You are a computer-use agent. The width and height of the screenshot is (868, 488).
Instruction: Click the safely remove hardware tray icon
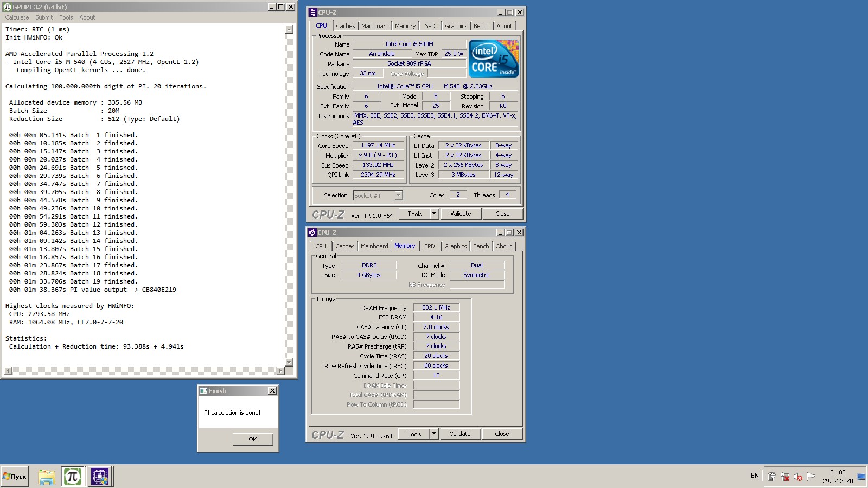tap(771, 477)
